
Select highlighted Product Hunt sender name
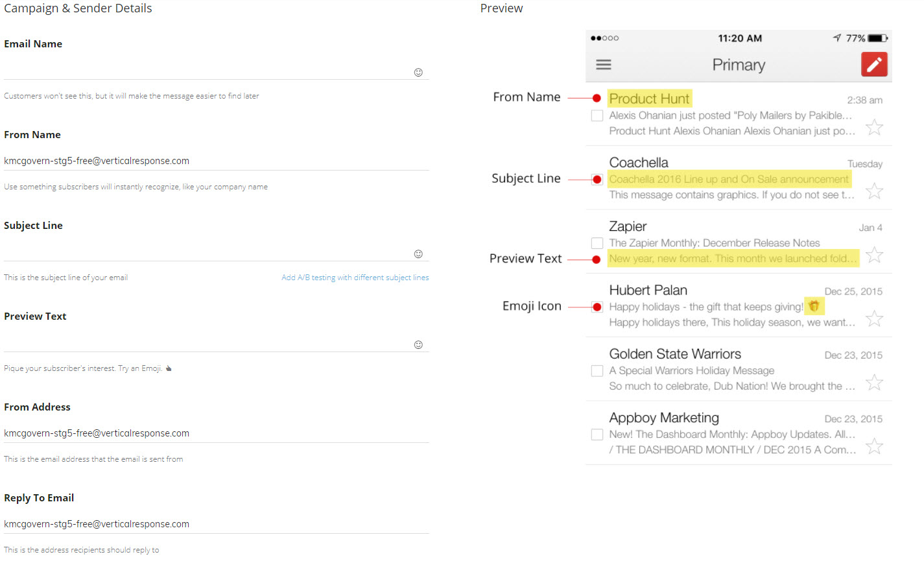[650, 99]
